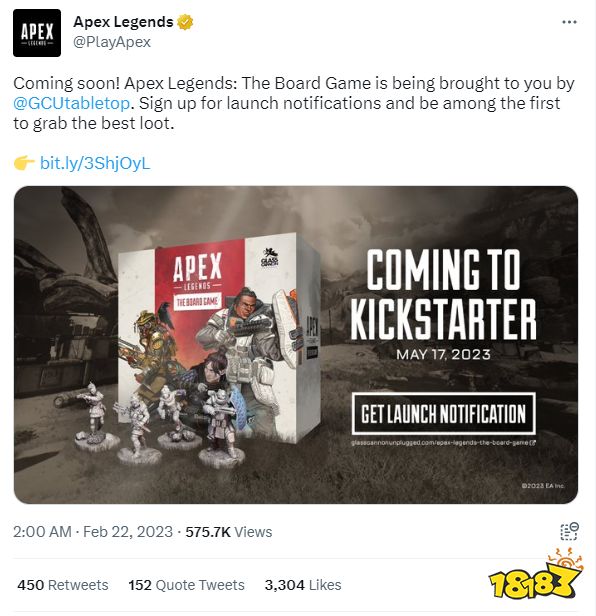Open the @GCUtabletop mention
This screenshot has height=616, width=596.
(x=72, y=103)
